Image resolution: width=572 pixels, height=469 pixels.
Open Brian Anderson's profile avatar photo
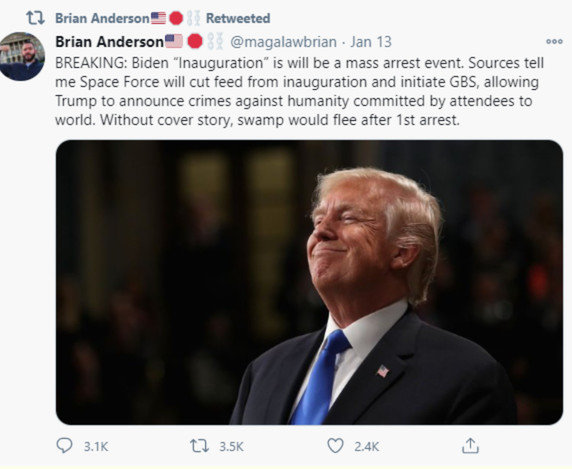(x=22, y=56)
